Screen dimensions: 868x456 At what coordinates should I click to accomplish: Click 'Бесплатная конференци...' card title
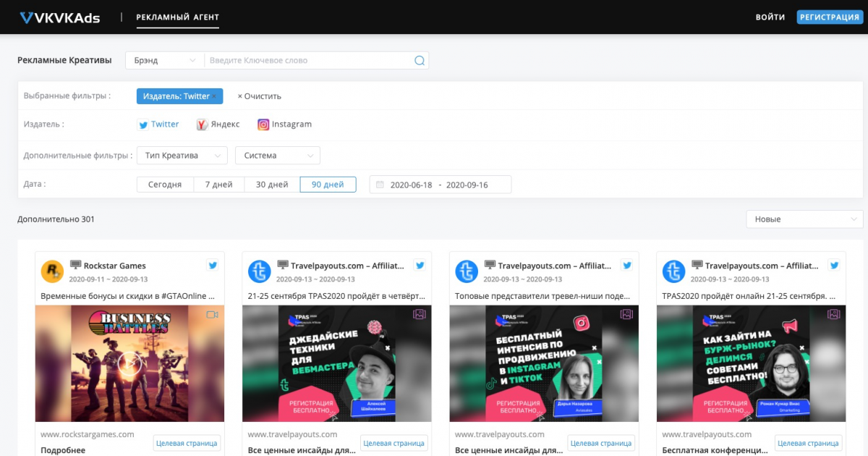(713, 450)
